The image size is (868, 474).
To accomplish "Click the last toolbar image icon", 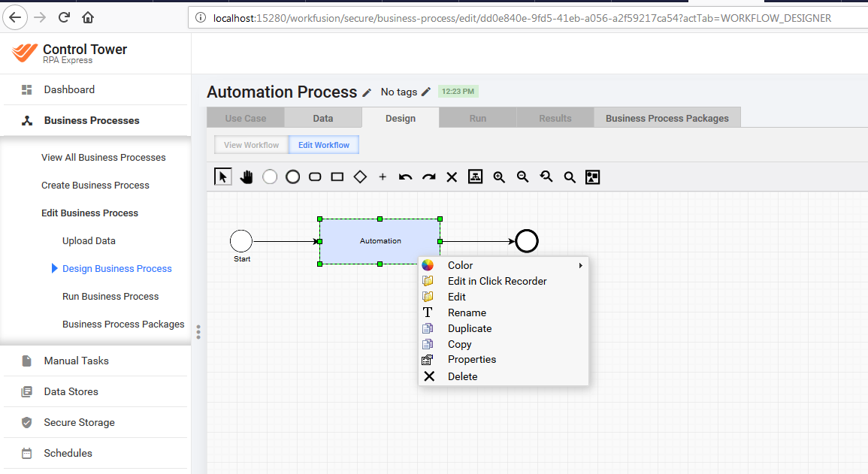I will click(x=593, y=177).
